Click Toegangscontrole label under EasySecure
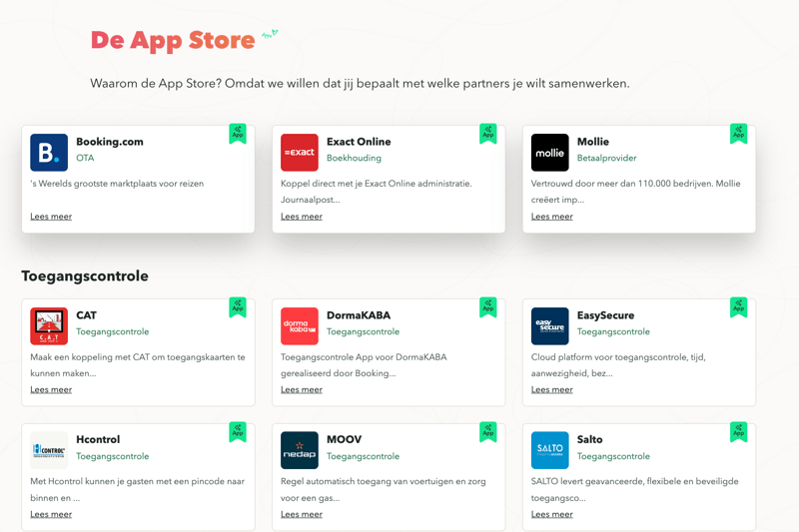 613,331
